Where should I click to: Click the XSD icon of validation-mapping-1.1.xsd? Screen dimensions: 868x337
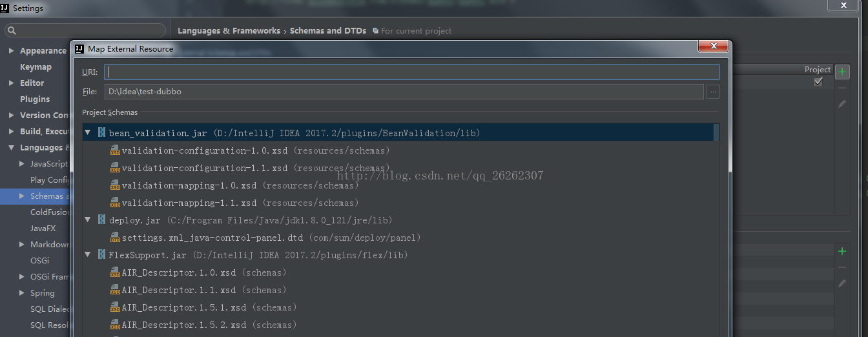pos(115,203)
